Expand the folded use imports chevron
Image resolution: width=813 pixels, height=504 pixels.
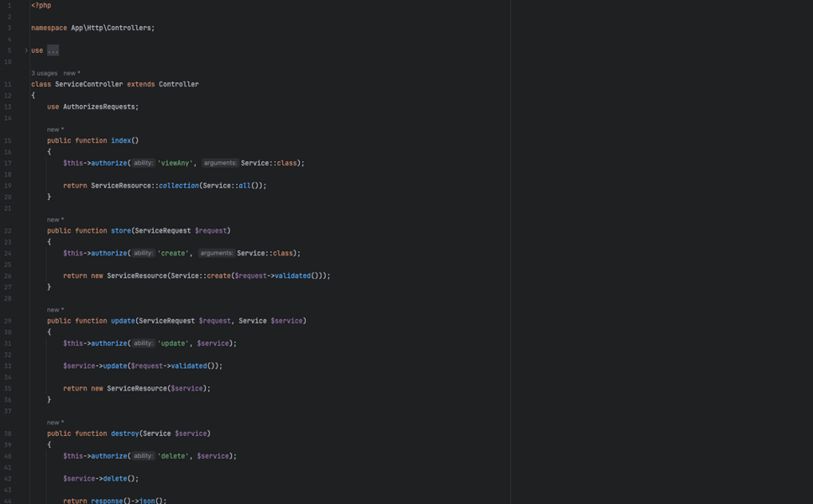pos(26,50)
